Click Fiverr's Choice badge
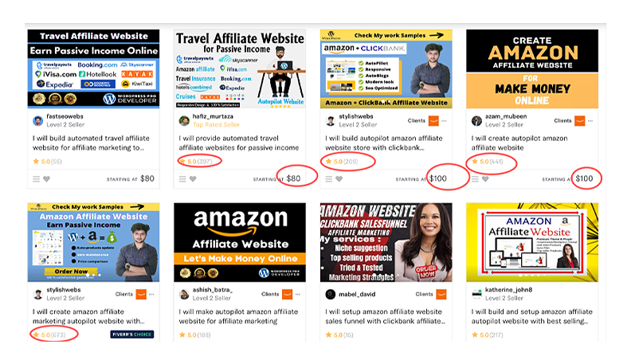Screen dimensions: 631x364 click(x=132, y=335)
